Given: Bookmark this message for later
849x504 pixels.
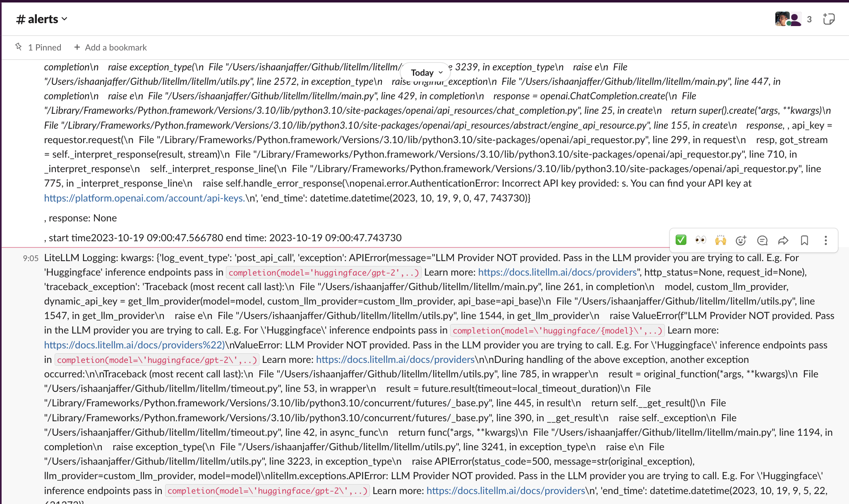Looking at the screenshot, I should point(804,240).
